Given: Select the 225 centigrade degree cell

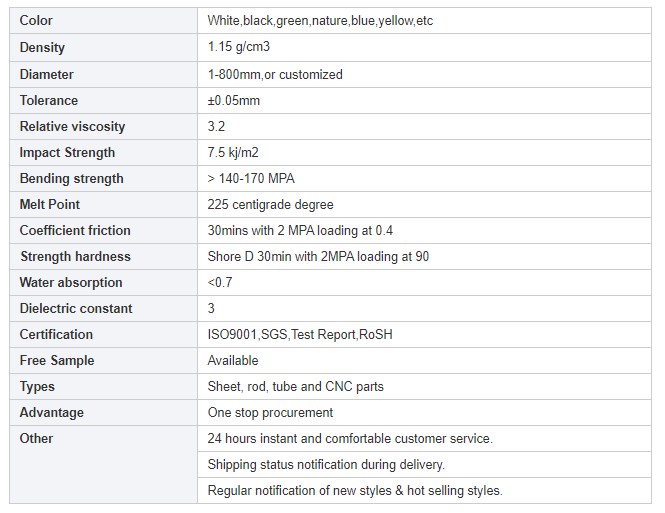Looking at the screenshot, I should point(270,204).
